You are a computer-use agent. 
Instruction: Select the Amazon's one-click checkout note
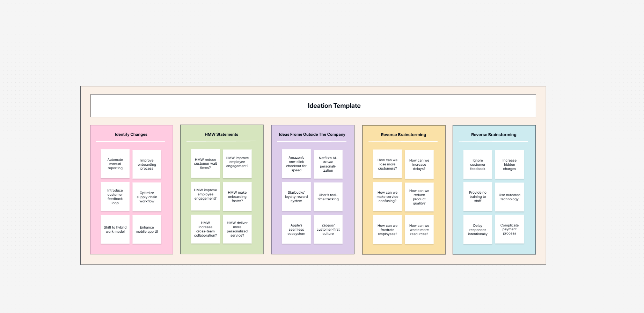coord(296,164)
